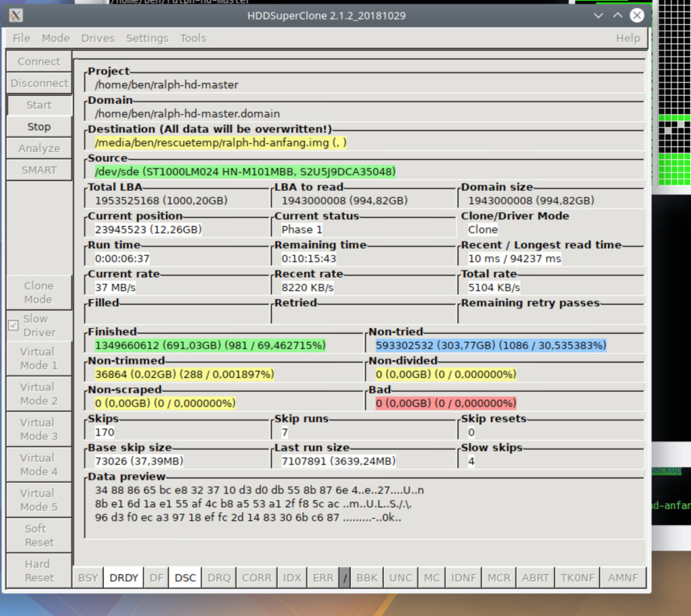Select Virtual Mode 4
The width and height of the screenshot is (691, 616).
38,465
